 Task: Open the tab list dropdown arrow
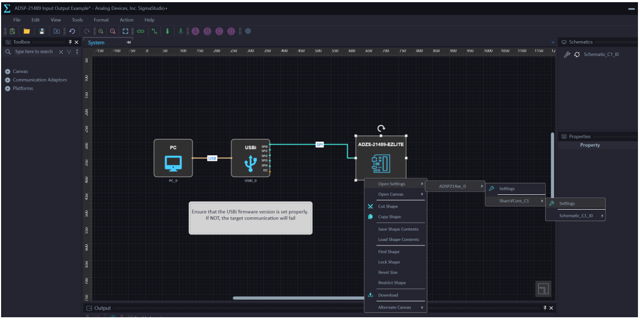click(x=553, y=43)
